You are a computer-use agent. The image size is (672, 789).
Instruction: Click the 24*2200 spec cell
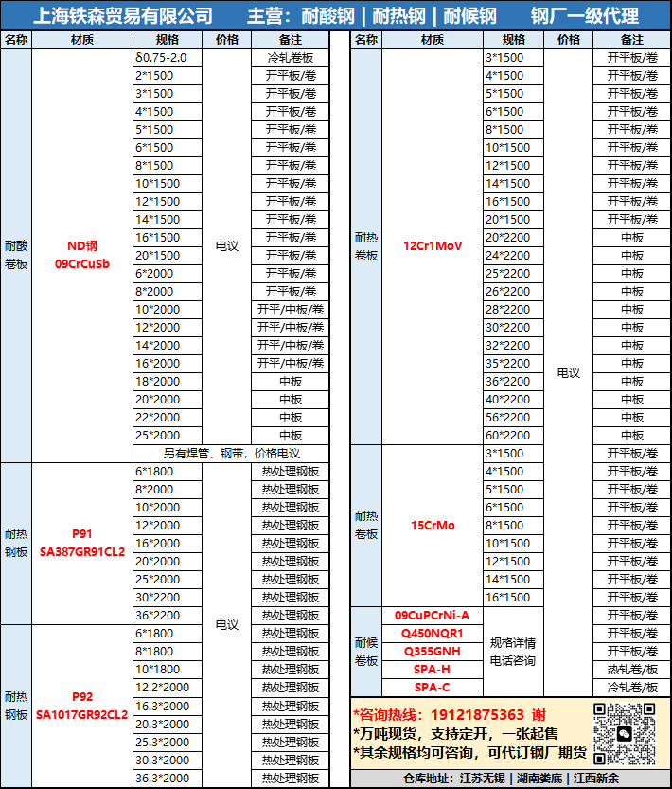tap(513, 256)
